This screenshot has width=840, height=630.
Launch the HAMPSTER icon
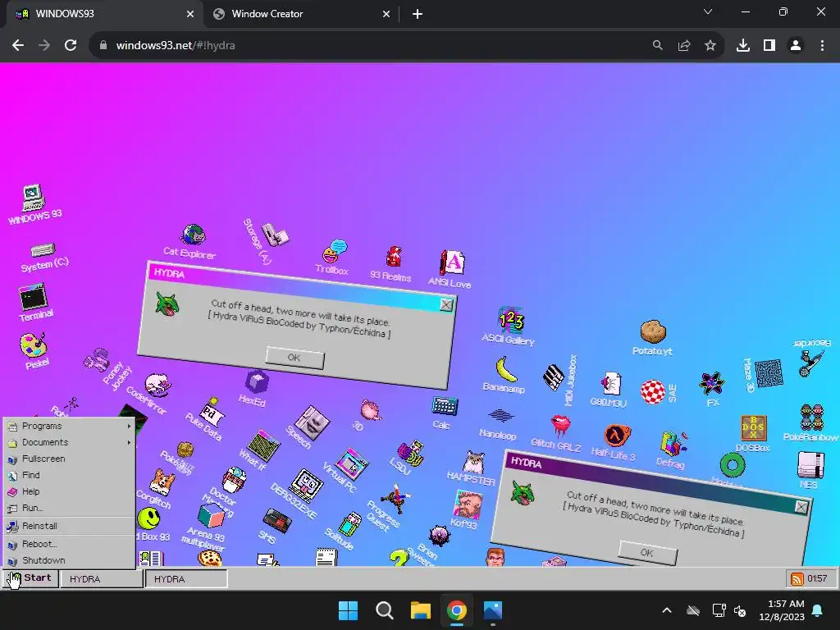click(473, 461)
